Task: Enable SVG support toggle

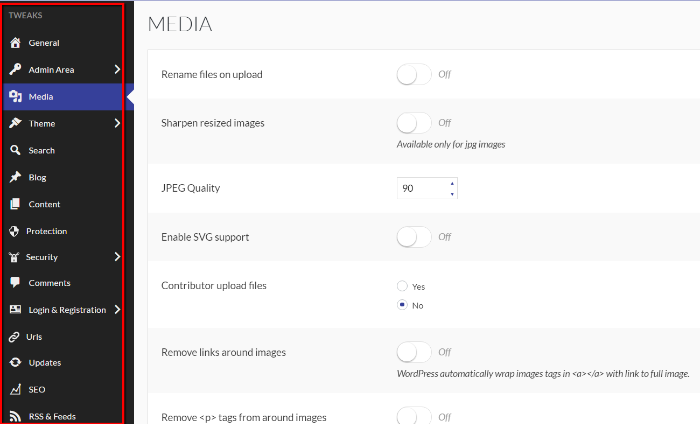Action: 414,237
